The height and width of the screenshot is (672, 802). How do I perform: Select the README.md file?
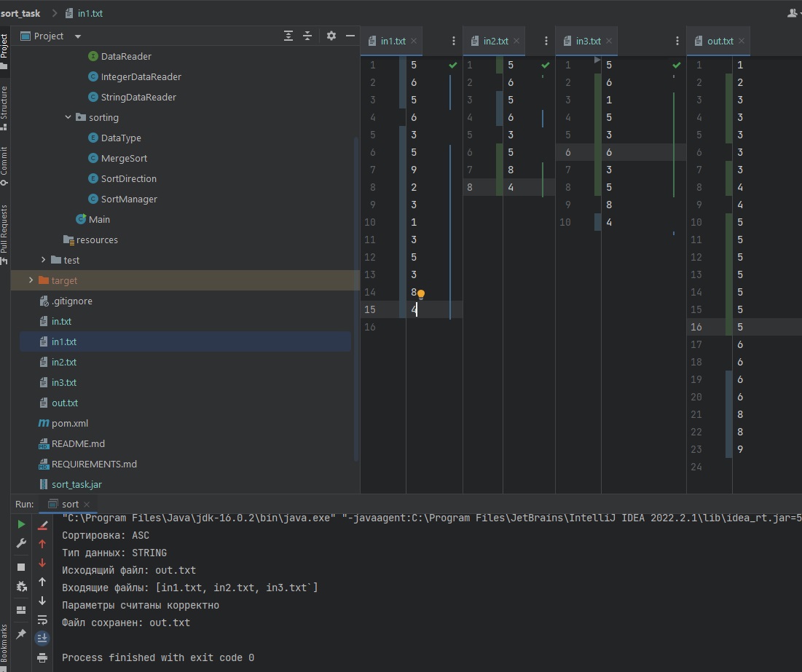pyautogui.click(x=78, y=444)
